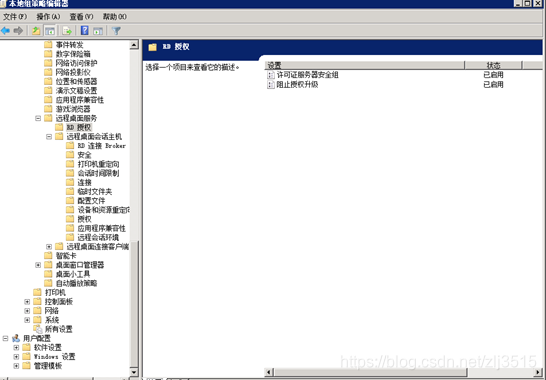Viewport: 546px width, 380px height.
Task: Select the 打印机重定向 tree item
Action: coord(98,164)
